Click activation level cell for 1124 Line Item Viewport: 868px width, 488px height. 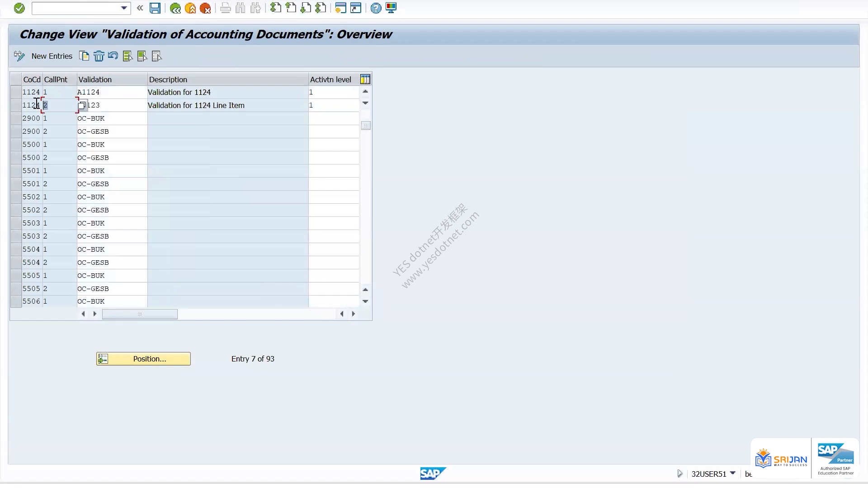[x=334, y=105]
